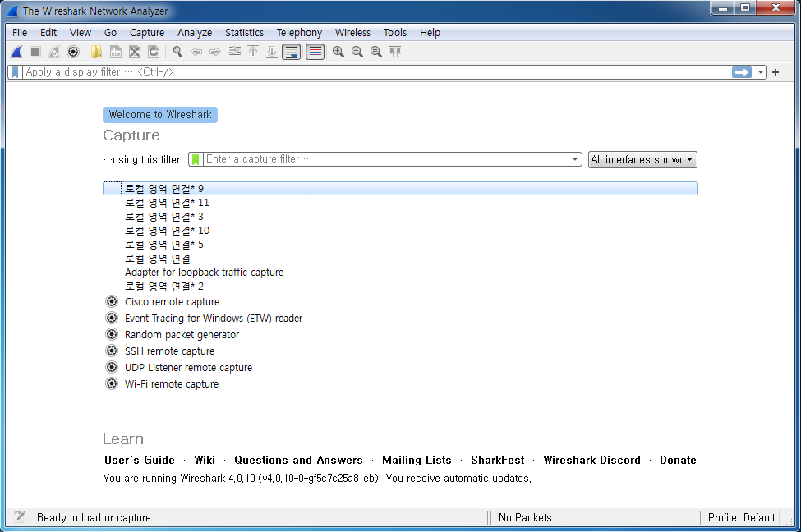This screenshot has width=801, height=532.
Task: Go to the next packet arrow
Action: coord(215,52)
